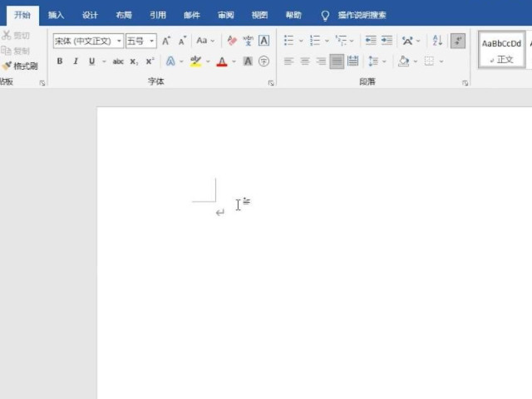This screenshot has height=399, width=532.
Task: Switch to the 插入 (Insert) tab
Action: pyautogui.click(x=56, y=15)
